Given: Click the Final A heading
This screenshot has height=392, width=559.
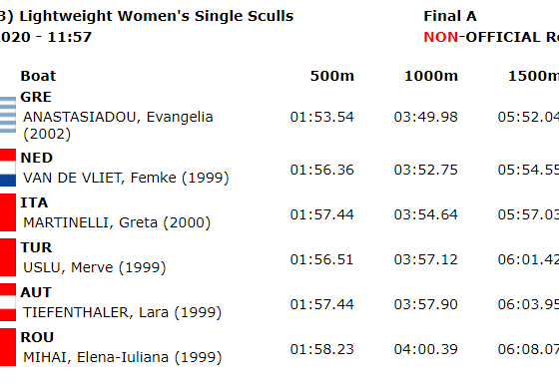Looking at the screenshot, I should [450, 16].
